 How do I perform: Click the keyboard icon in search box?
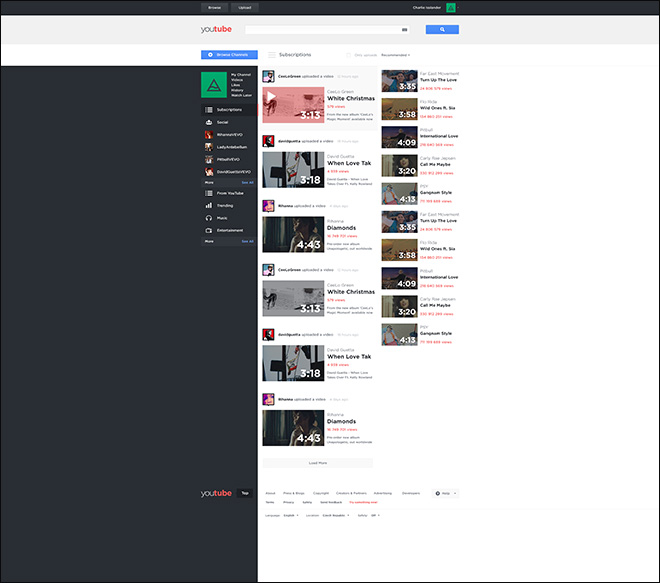(x=404, y=30)
